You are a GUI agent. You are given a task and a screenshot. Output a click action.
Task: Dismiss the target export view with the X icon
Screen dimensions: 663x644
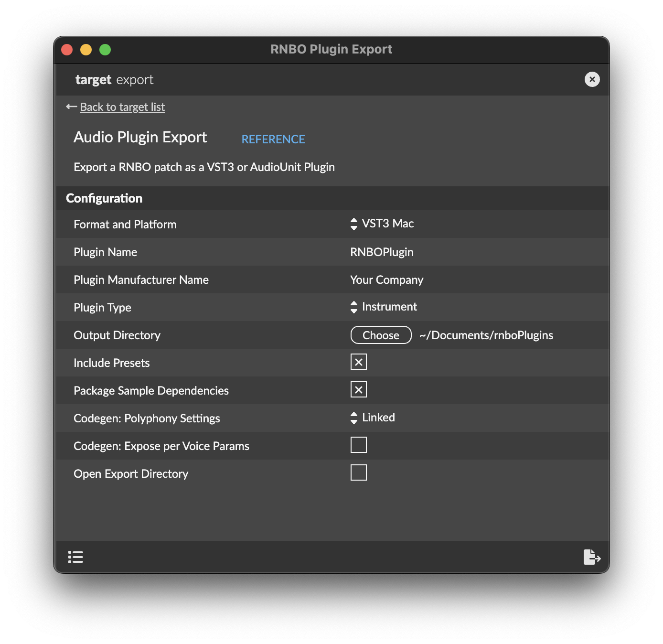[x=592, y=79]
